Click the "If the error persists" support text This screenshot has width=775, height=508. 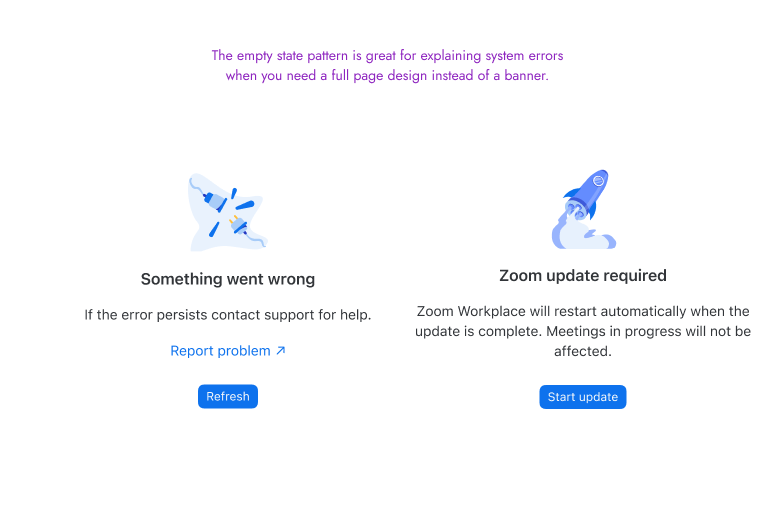tap(228, 315)
